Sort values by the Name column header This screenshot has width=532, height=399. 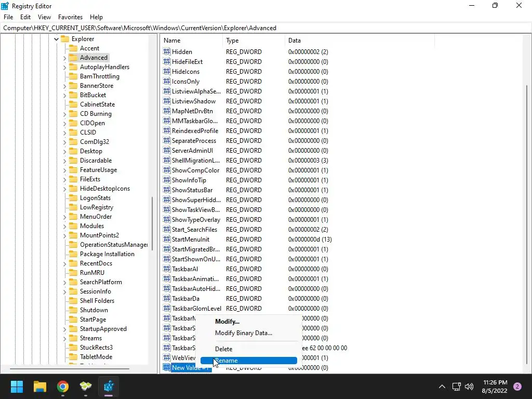191,41
